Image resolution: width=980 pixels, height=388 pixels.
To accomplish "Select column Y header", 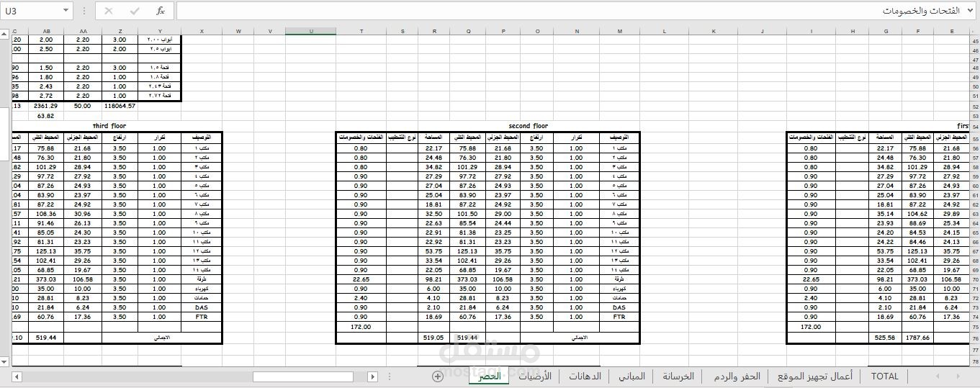I will click(x=160, y=32).
